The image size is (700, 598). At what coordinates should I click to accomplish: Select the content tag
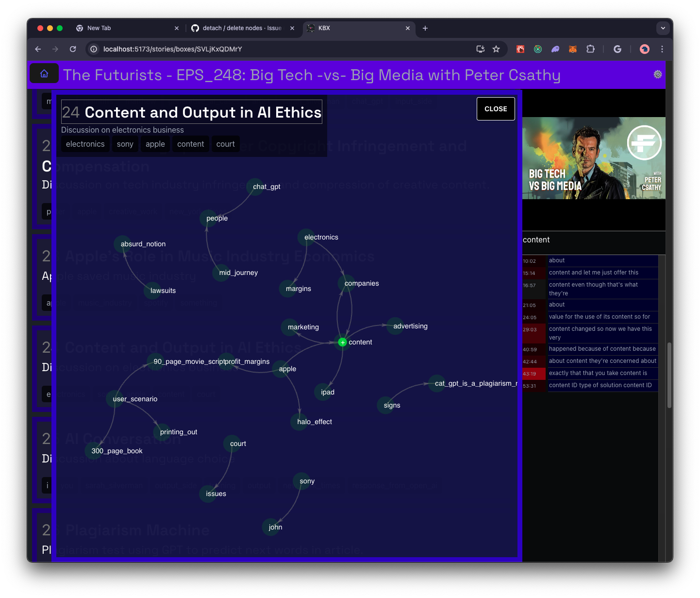191,144
